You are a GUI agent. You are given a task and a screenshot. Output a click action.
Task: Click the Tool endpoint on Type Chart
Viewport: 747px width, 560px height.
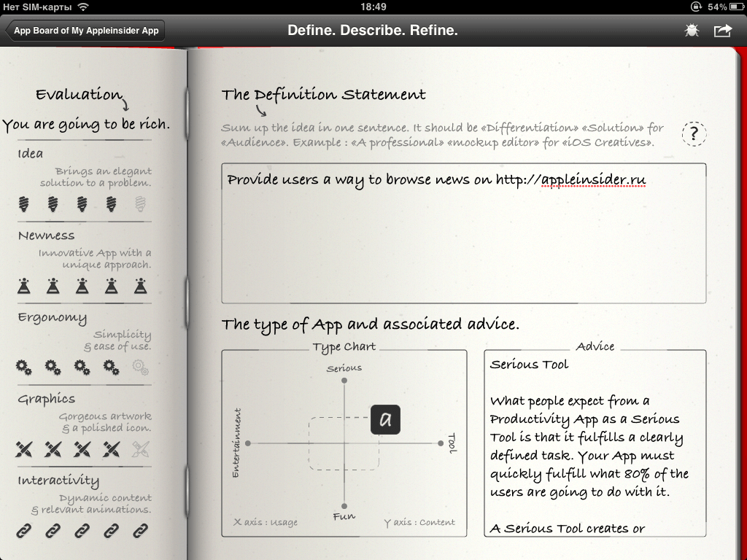440,443
